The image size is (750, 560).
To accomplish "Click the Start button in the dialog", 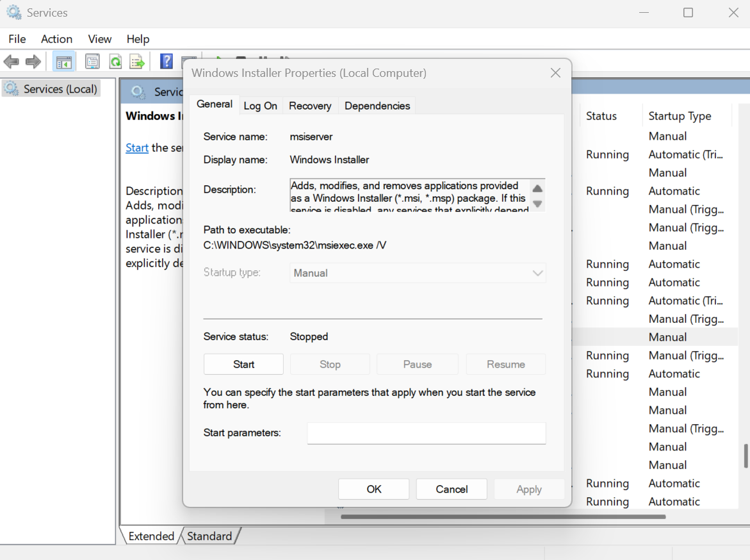I will click(x=243, y=364).
